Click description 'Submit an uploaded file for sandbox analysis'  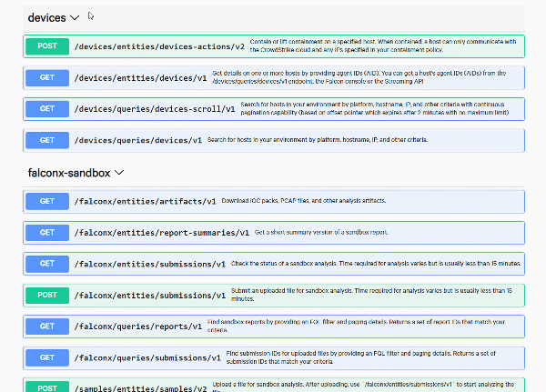371,295
